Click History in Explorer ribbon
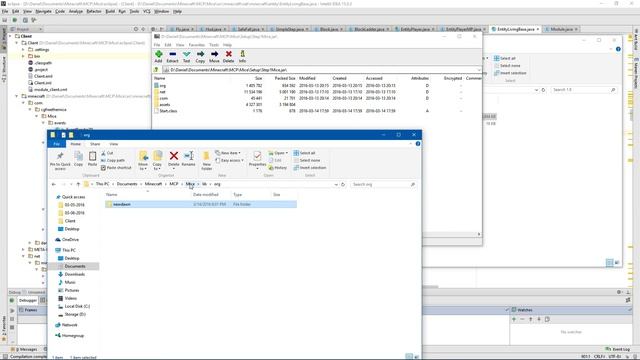The width and height of the screenshot is (640, 360). click(278, 168)
